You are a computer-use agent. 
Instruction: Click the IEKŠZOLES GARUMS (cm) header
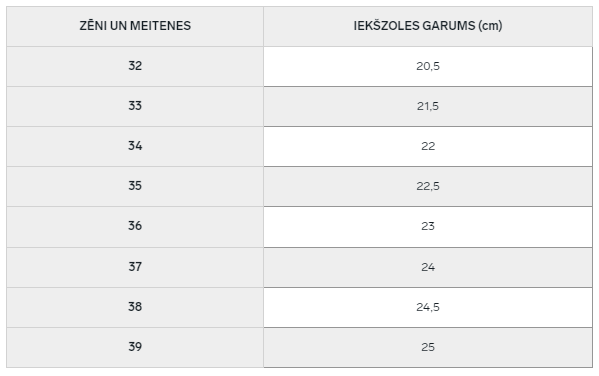click(427, 26)
